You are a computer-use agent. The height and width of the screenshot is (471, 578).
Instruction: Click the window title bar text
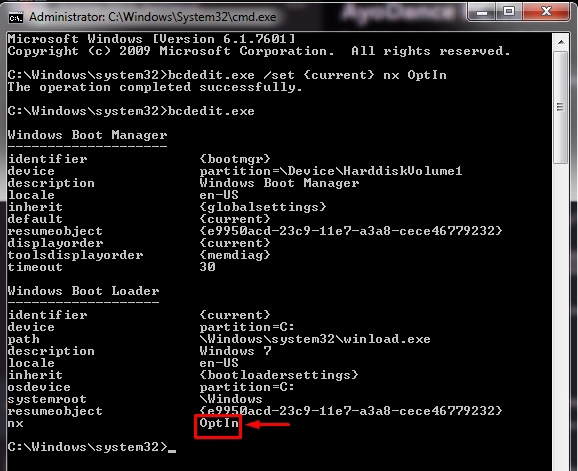[153, 17]
